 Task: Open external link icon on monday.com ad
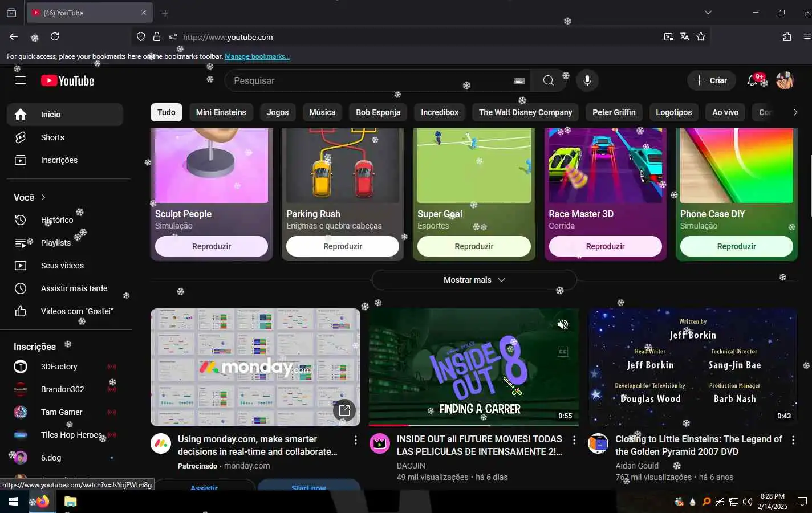pyautogui.click(x=344, y=410)
